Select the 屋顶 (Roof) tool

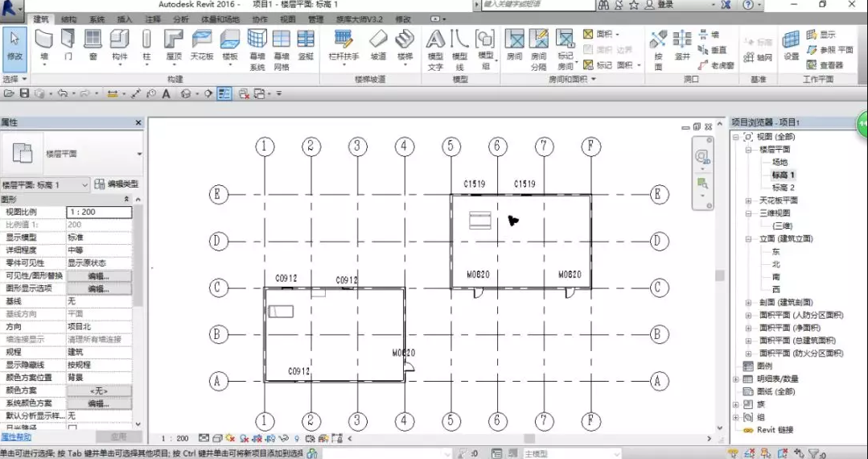pos(174,46)
